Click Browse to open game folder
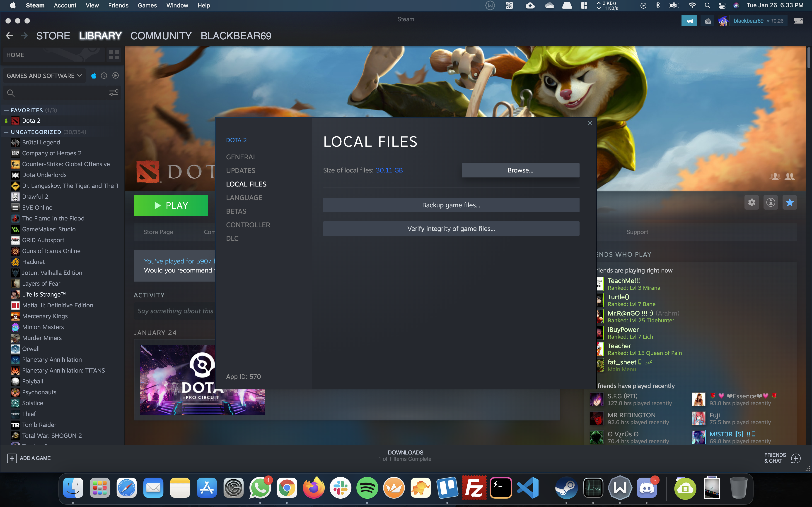This screenshot has height=507, width=812. (520, 170)
